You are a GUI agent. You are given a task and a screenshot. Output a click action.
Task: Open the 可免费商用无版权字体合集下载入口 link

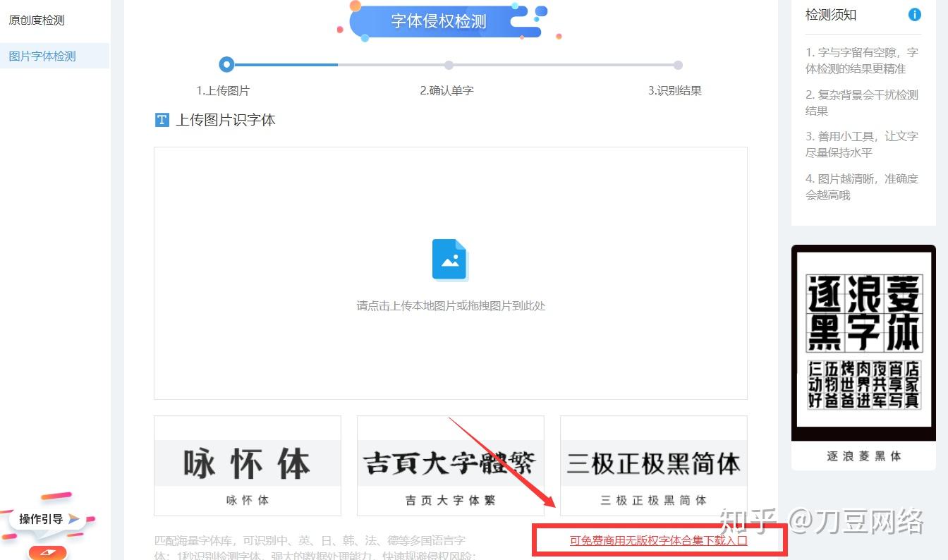(660, 540)
